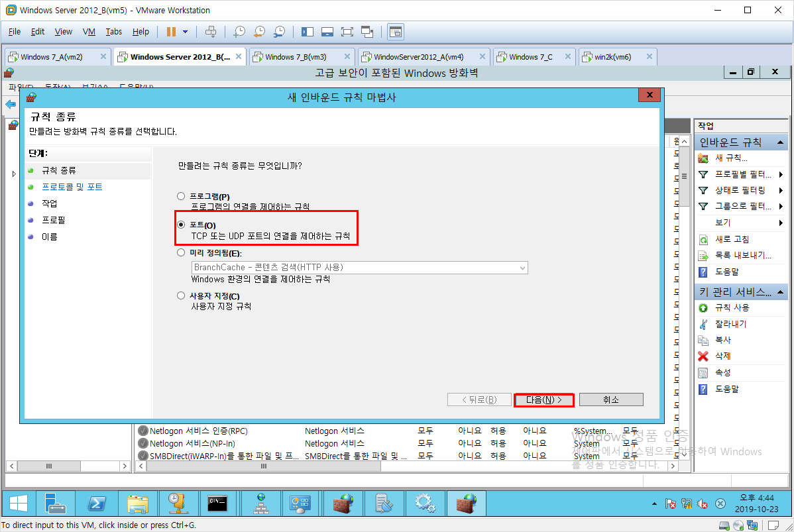Collapse the 인바운드 규칙 actions section
Viewport: 794px width, 532px height.
click(x=780, y=142)
